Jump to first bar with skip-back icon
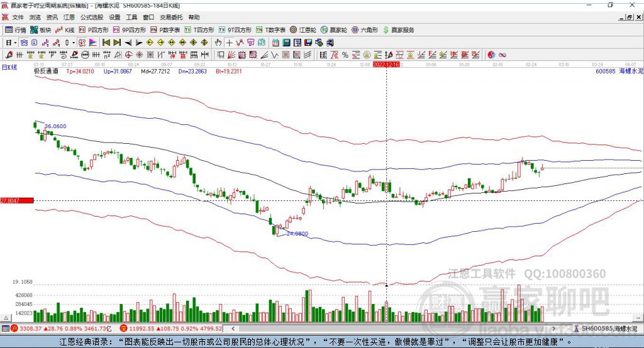The width and height of the screenshot is (644, 348). [x=106, y=43]
